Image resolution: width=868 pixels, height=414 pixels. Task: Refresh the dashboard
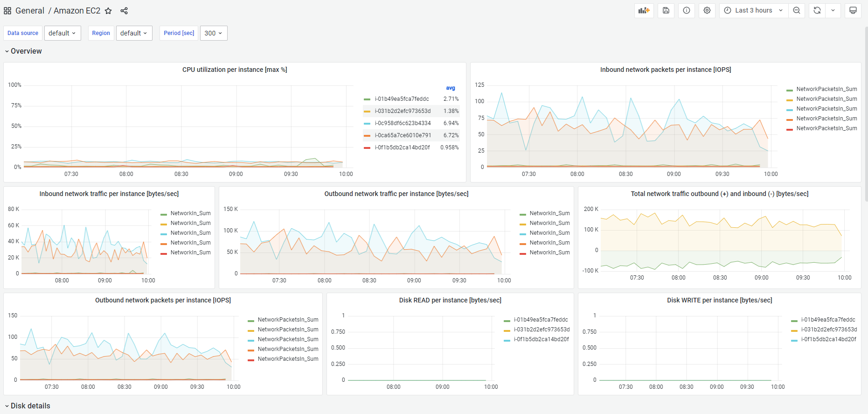pyautogui.click(x=817, y=10)
